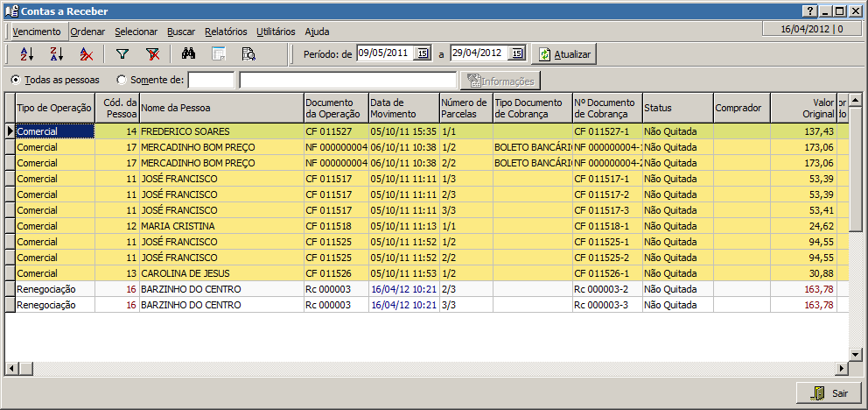Viewport: 868px width, 410px height.
Task: Click the Atualizar button
Action: (x=564, y=54)
